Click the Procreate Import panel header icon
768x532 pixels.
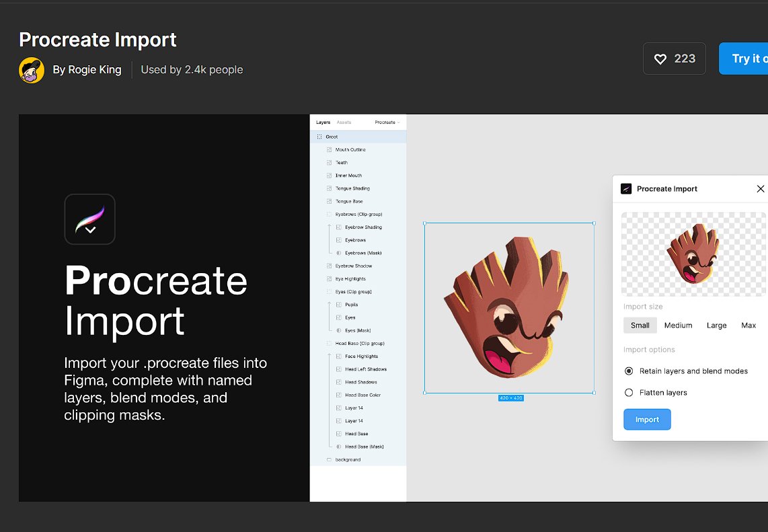click(626, 188)
